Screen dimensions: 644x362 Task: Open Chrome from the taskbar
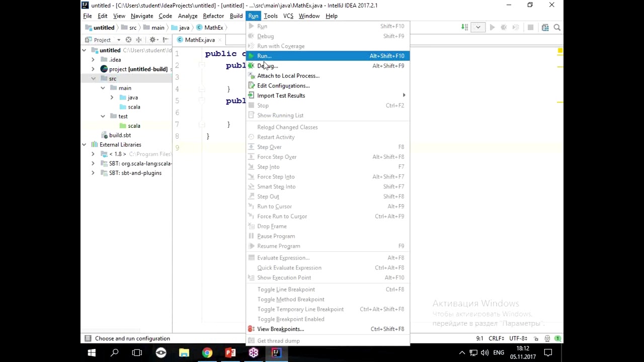pyautogui.click(x=207, y=352)
